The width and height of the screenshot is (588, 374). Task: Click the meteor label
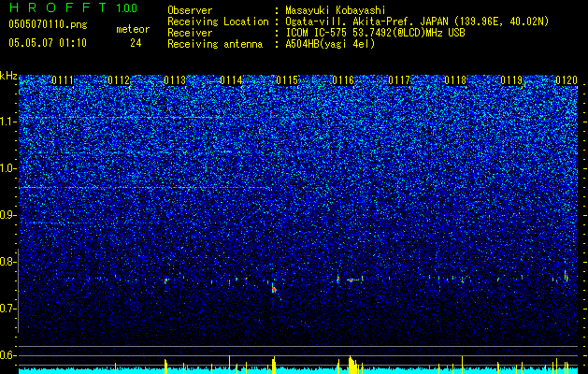(133, 29)
